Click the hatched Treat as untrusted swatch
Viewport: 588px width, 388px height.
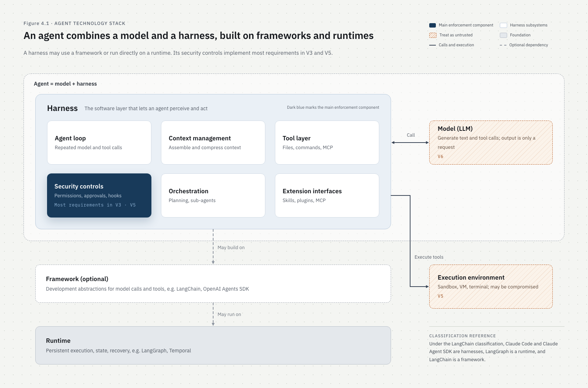433,35
